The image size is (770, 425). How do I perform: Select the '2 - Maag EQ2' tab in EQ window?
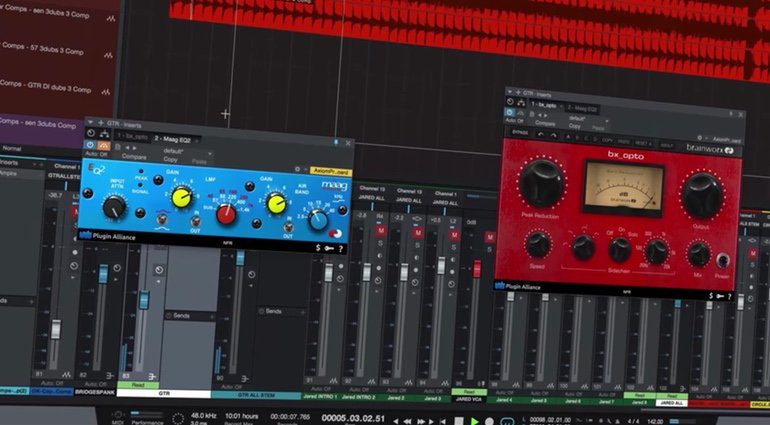[172, 140]
